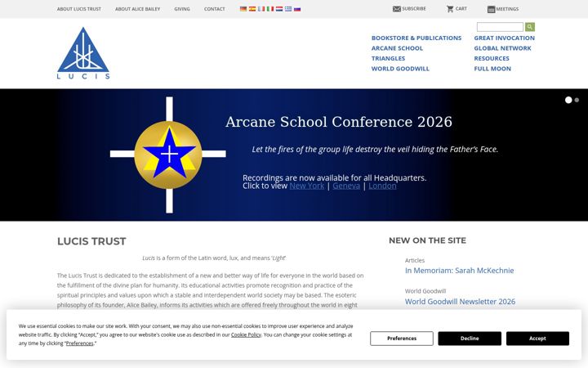Open About Alice Bailey menu
Screen dimensions: 588x368
[x=138, y=9]
